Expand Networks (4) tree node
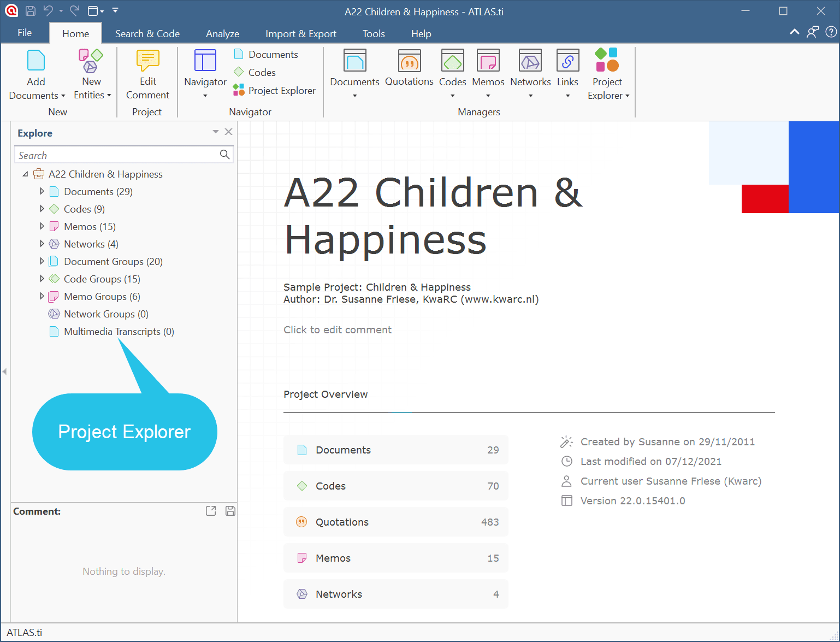This screenshot has width=840, height=642. [x=42, y=244]
